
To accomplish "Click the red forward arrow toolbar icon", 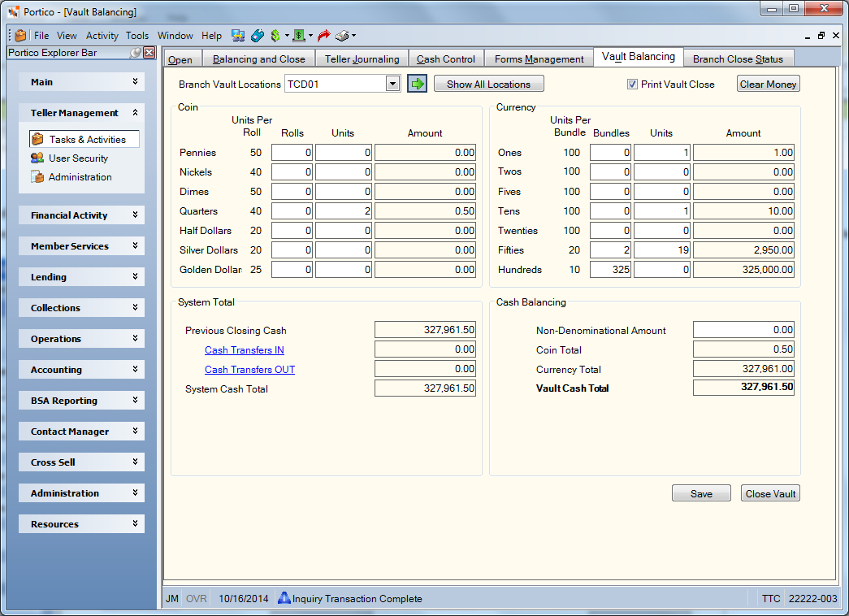I will pos(324,36).
